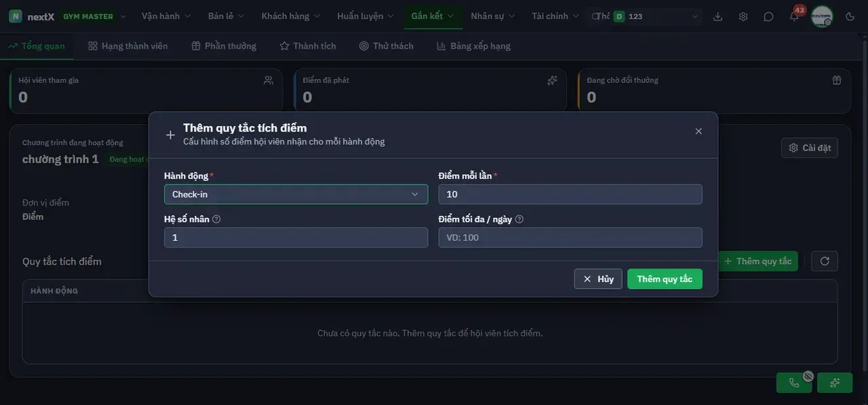Switch to the Thành tích tab

(308, 46)
